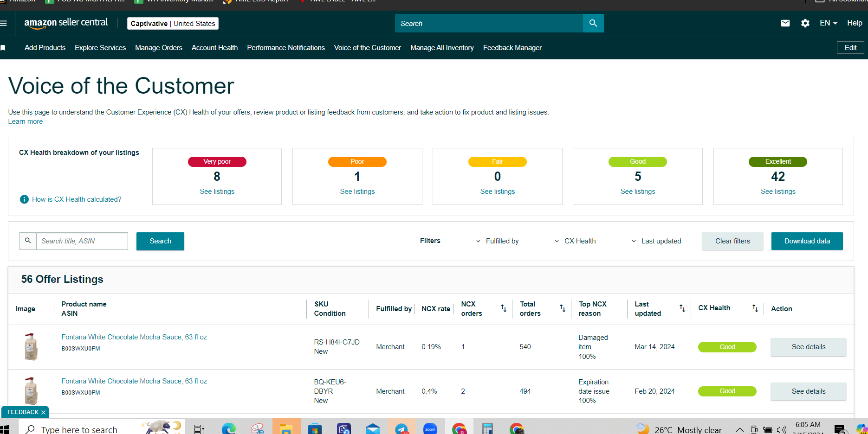Click Clear filters button
The width and height of the screenshot is (868, 434).
coord(732,241)
